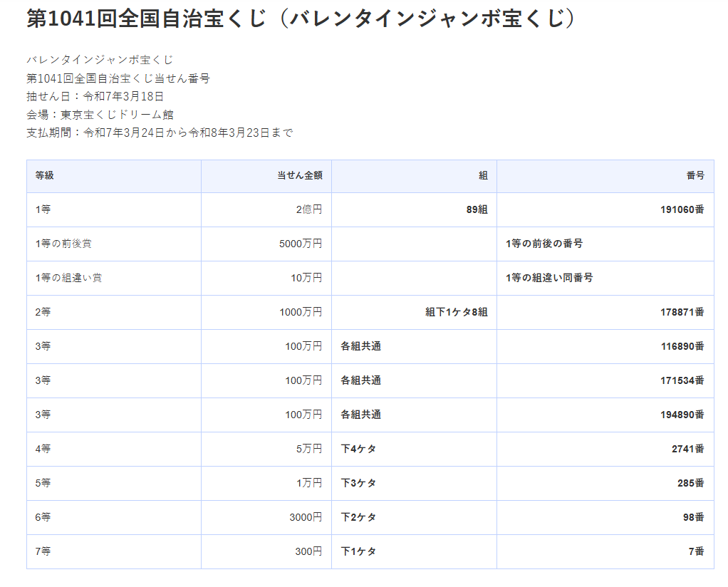
Task: Click the text 1等の組違い同番号
Action: pos(549,278)
